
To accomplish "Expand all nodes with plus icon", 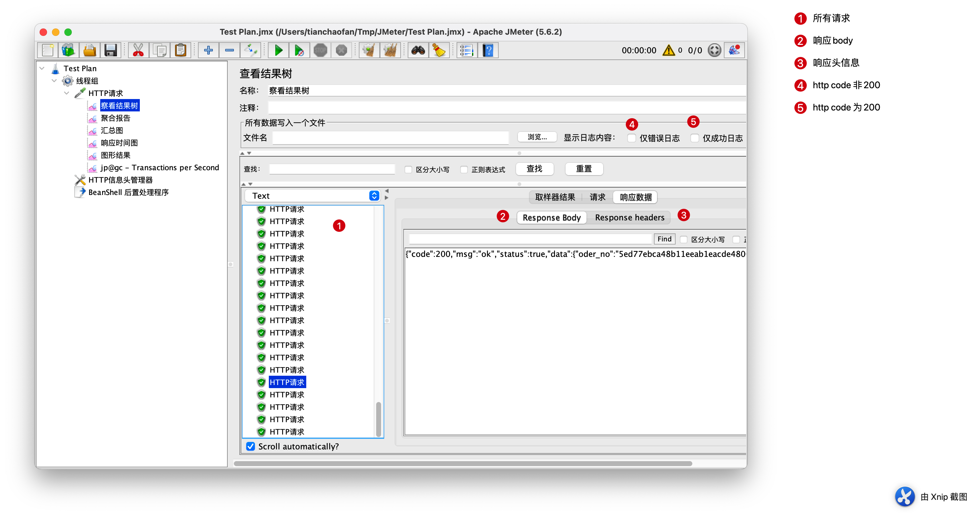I will point(208,50).
